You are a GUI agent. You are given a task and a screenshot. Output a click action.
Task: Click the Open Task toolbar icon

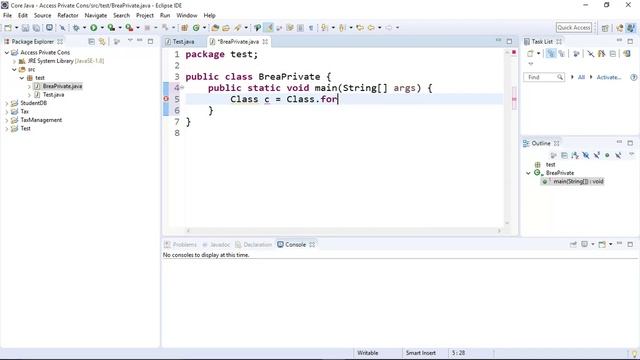point(226,28)
